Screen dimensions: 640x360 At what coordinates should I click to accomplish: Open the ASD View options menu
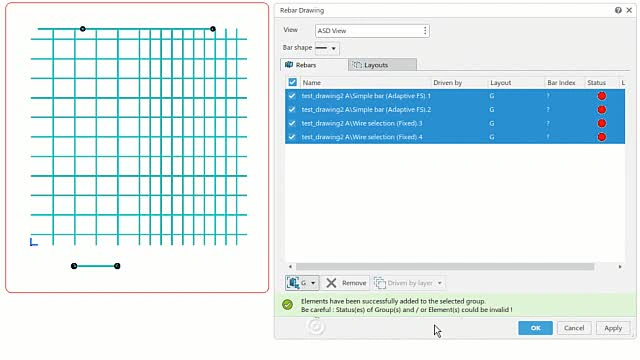425,31
